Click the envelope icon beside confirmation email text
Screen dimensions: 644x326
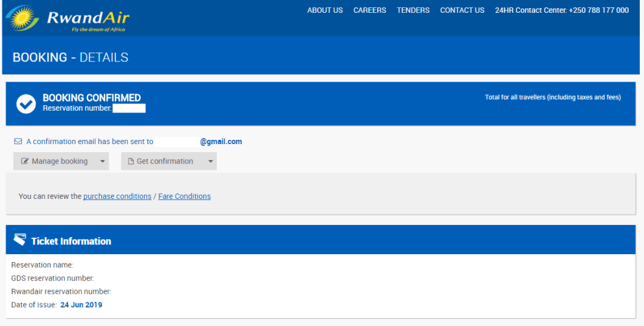[x=18, y=142]
